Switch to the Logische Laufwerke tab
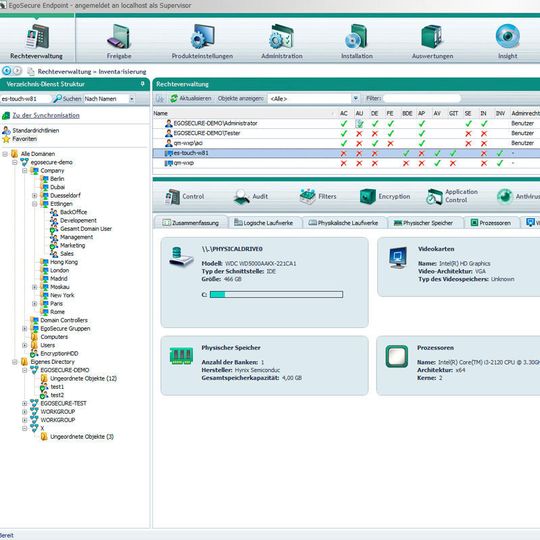The image size is (540, 540). [x=264, y=223]
